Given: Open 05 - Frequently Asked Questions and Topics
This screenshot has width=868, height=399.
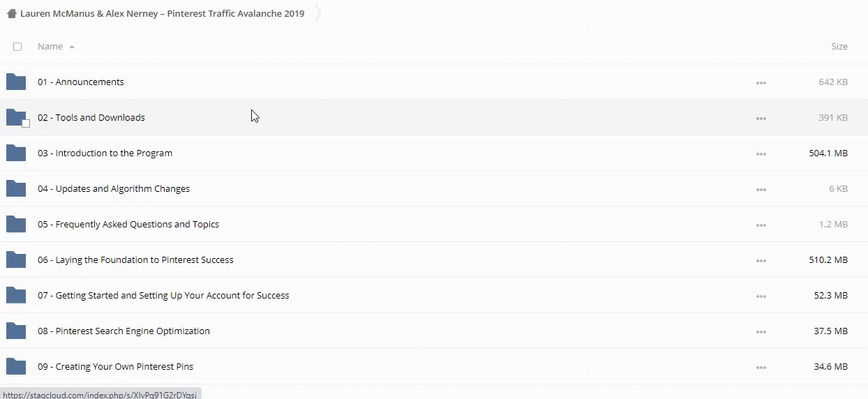Looking at the screenshot, I should point(128,224).
